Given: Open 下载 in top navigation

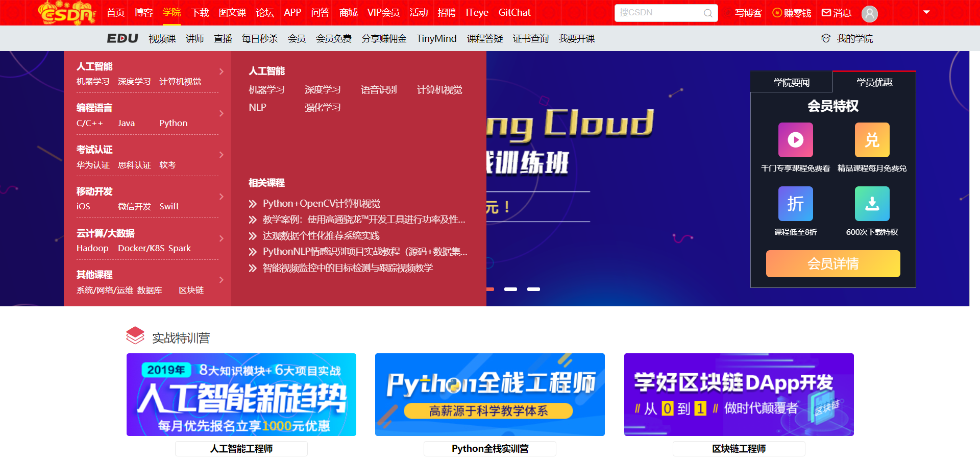Looking at the screenshot, I should 200,13.
